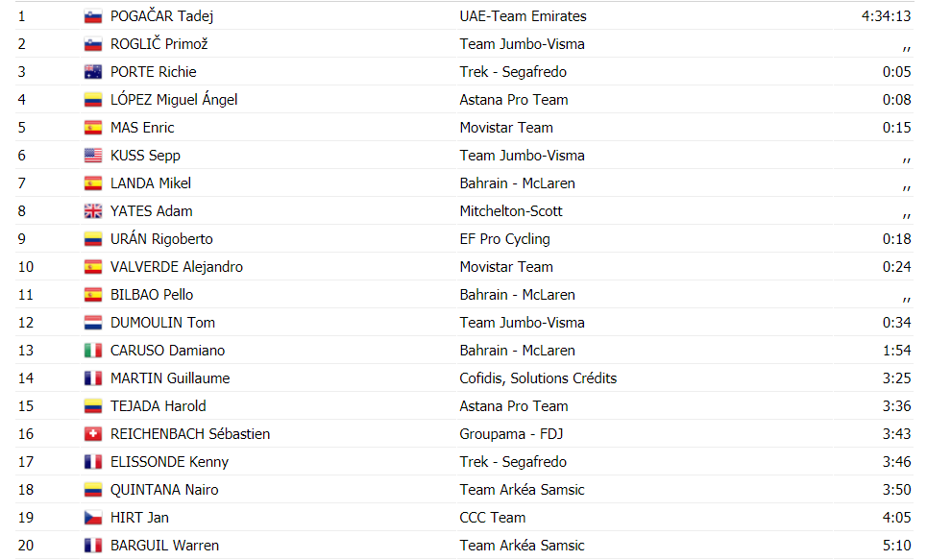
Task: Click the Czech flag beside HIRT Jan
Action: tap(93, 518)
